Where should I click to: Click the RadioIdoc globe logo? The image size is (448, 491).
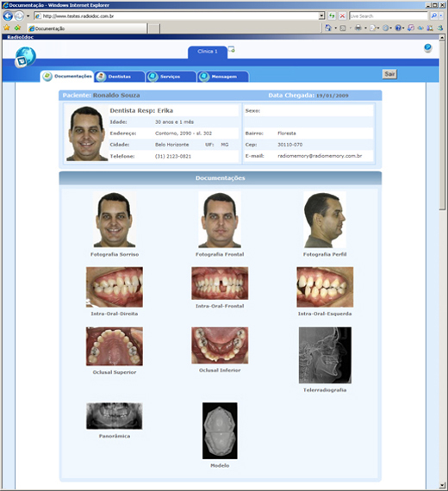click(x=25, y=57)
